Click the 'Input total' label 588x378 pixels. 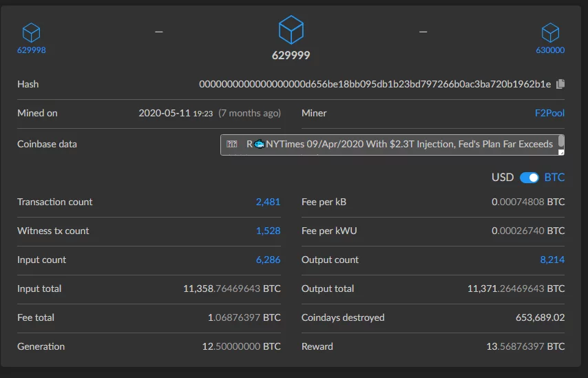click(x=39, y=288)
